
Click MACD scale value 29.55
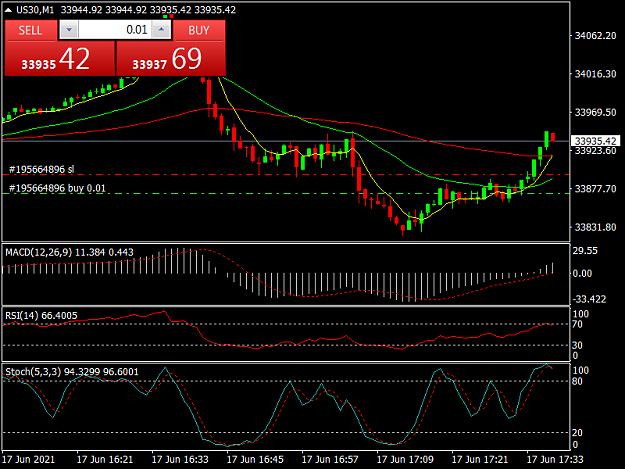pos(585,251)
